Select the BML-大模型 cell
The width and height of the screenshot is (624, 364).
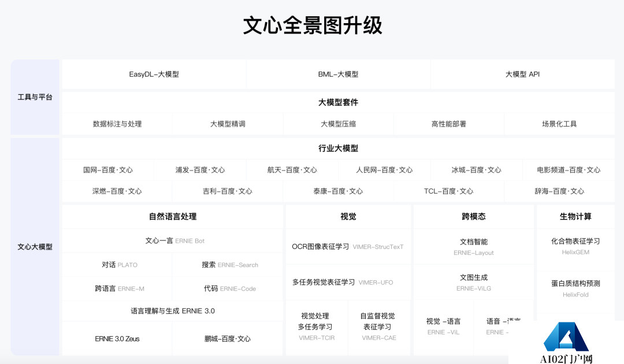tap(338, 75)
